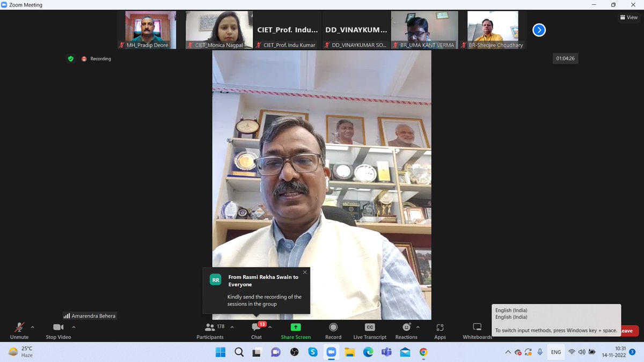Unmute the microphone
644x362 pixels.
(x=19, y=330)
